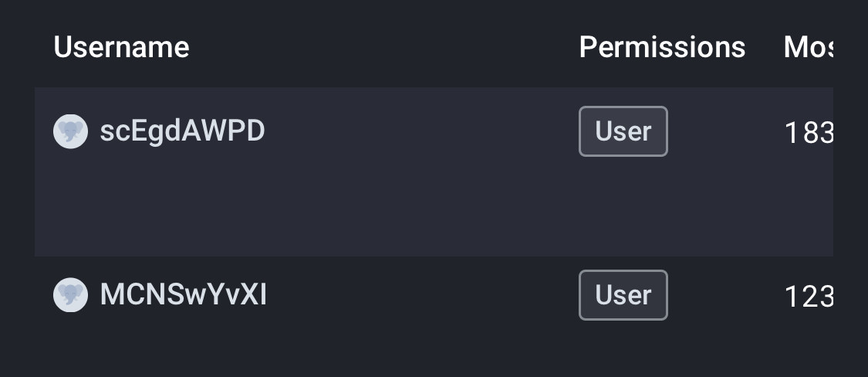Click space between User badge and 123
The width and height of the screenshot is (868, 377).
click(725, 295)
